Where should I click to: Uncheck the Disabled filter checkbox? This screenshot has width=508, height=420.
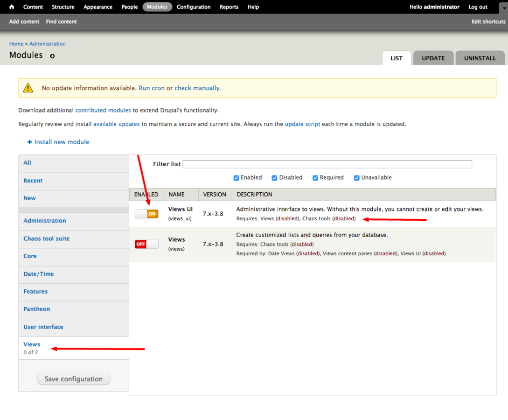coord(274,178)
